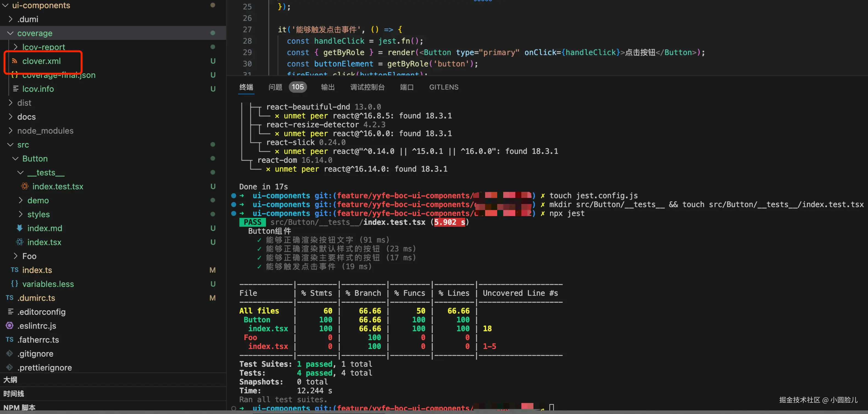Click the git icon next to .gitignore
This screenshot has height=414, width=868.
[x=9, y=353]
